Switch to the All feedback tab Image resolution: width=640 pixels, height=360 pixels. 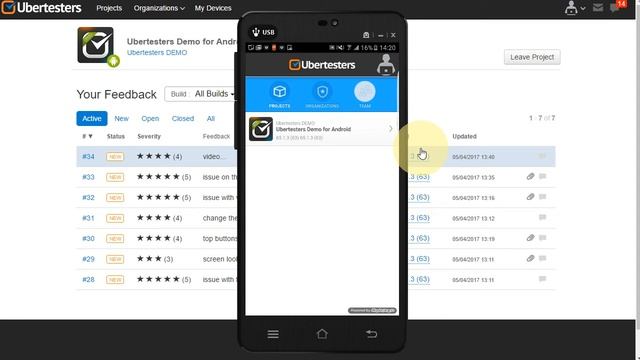coord(211,118)
